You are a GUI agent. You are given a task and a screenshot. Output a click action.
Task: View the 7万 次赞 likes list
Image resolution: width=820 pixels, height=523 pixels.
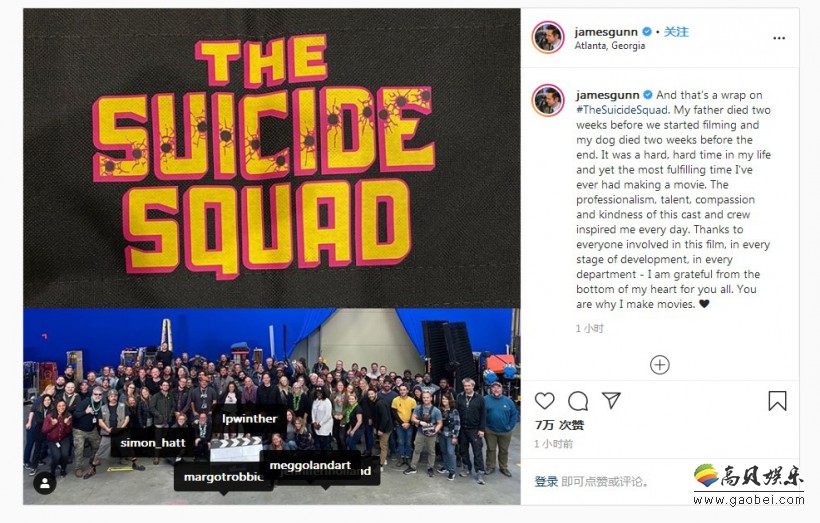pos(559,425)
